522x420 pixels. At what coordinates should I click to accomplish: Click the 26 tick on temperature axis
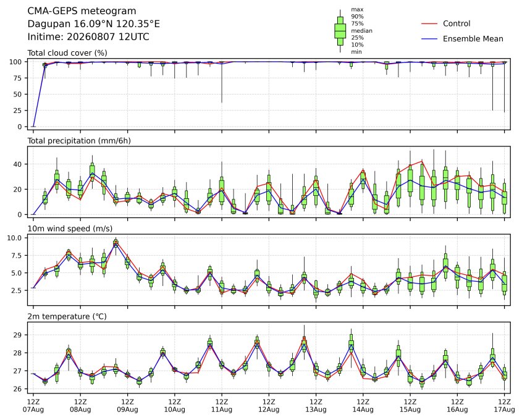click(x=18, y=389)
